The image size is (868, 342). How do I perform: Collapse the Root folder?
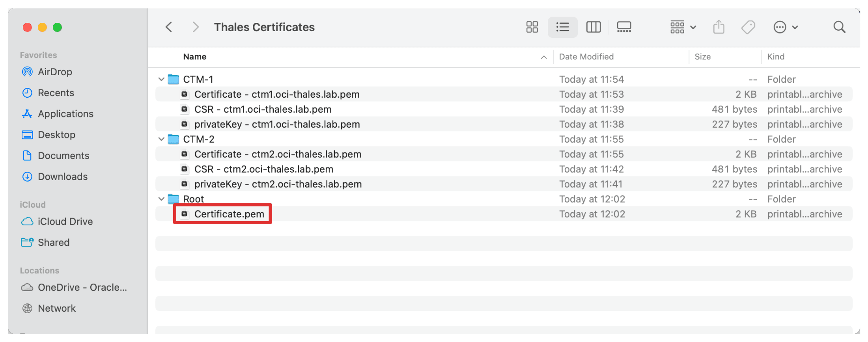pos(161,199)
